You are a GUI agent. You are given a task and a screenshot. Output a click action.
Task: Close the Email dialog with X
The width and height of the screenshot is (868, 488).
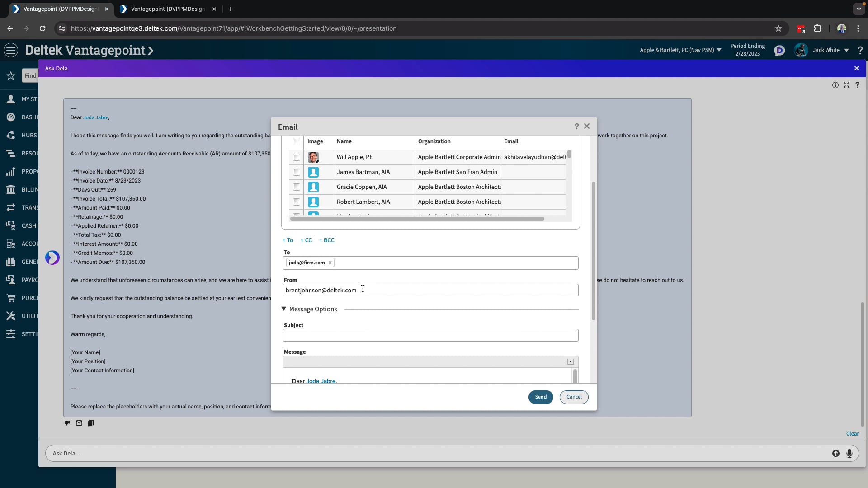[x=587, y=127]
